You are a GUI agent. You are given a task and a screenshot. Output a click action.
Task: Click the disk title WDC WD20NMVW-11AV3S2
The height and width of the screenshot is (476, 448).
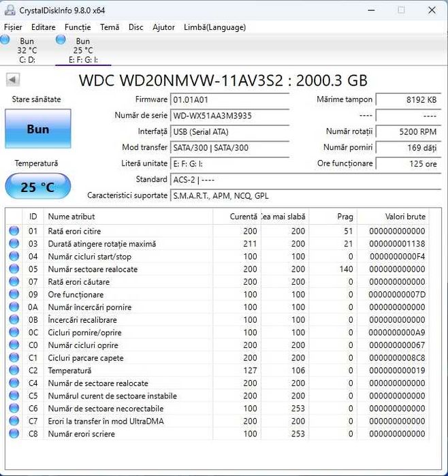click(x=223, y=80)
